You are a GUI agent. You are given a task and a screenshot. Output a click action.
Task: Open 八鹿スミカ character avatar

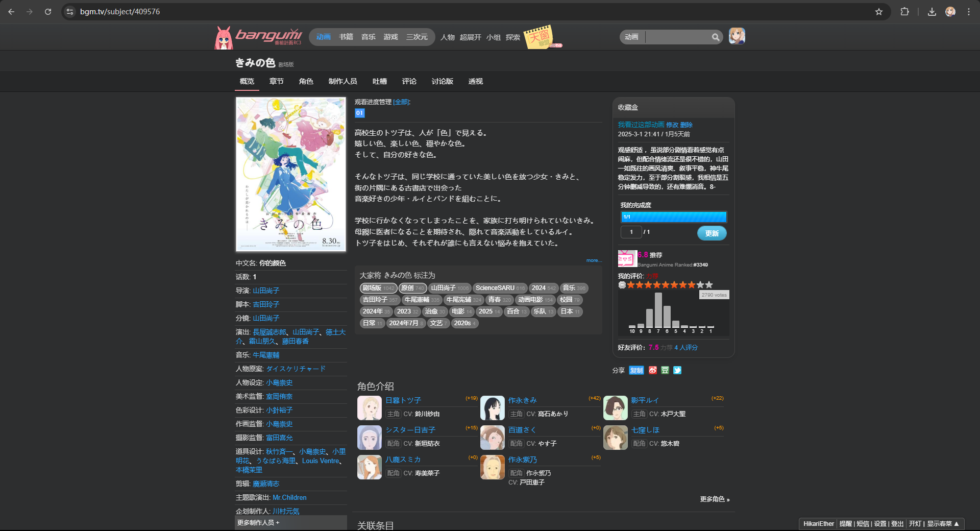tap(370, 467)
